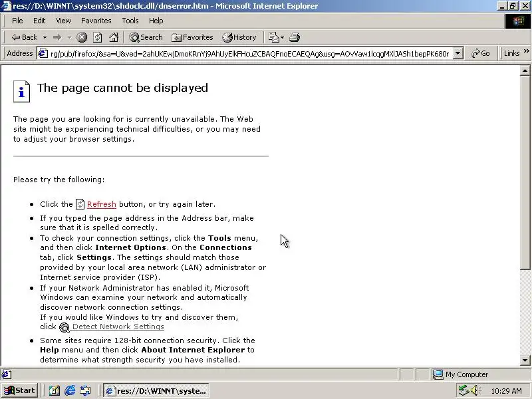Expand the Address bar dropdown list
The height and width of the screenshot is (399, 532).
tap(458, 54)
